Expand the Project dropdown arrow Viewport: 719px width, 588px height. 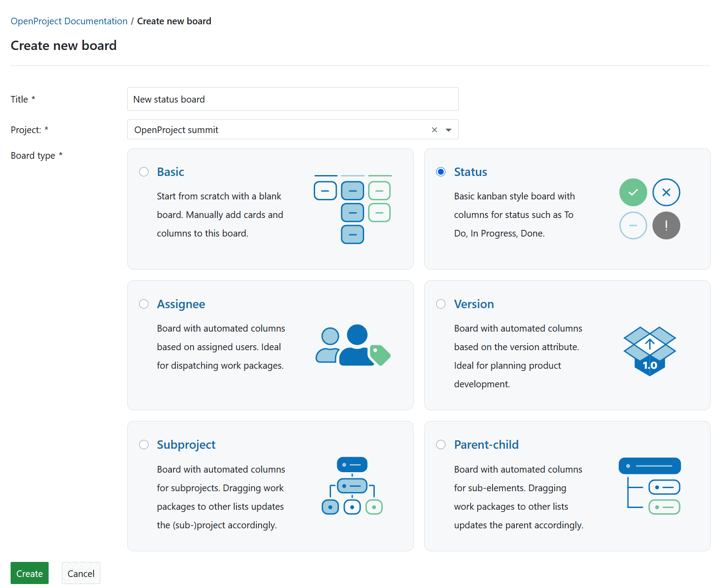tap(449, 130)
